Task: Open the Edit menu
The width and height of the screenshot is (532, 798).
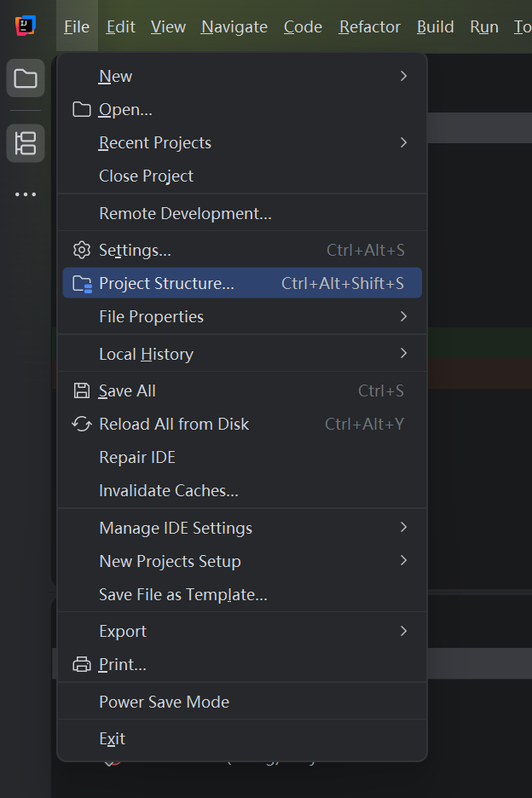Action: point(120,27)
